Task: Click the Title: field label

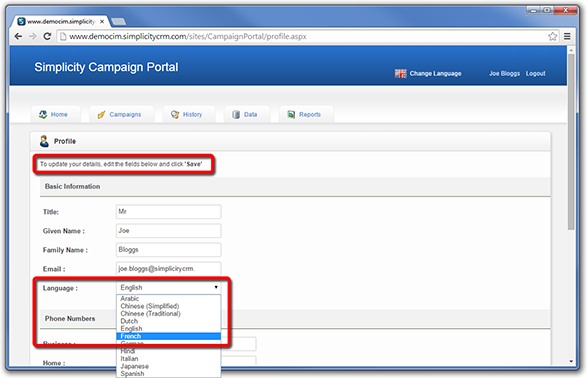Action: pos(51,212)
